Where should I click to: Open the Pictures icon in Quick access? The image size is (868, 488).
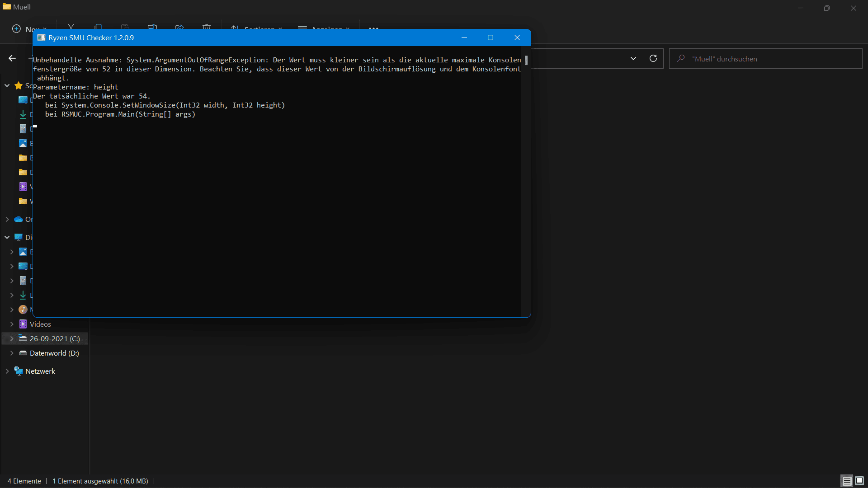pos(23,143)
